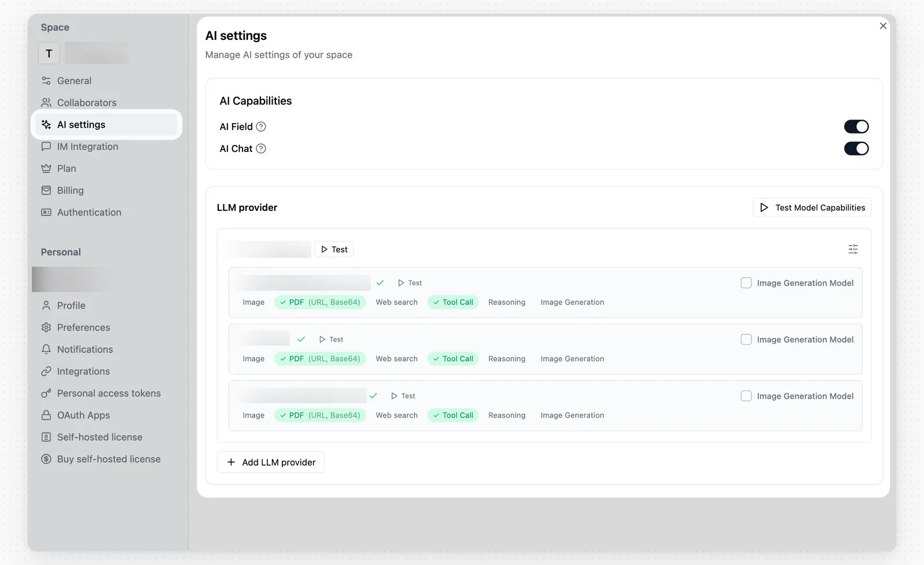Open provider configuration sliders icon
The width and height of the screenshot is (924, 565).
click(853, 250)
